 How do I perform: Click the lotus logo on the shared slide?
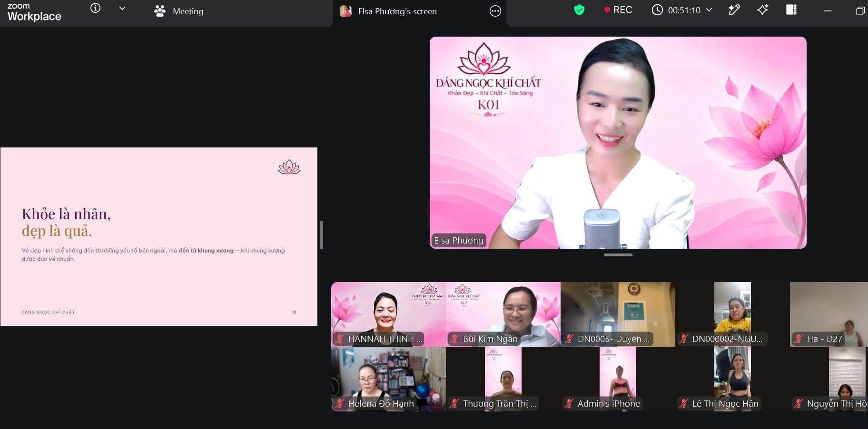coord(289,166)
